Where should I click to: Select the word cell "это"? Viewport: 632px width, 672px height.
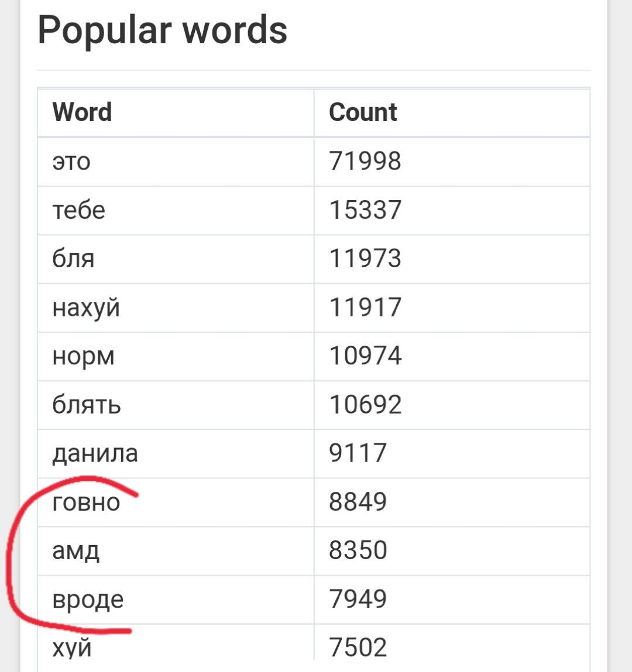71,161
